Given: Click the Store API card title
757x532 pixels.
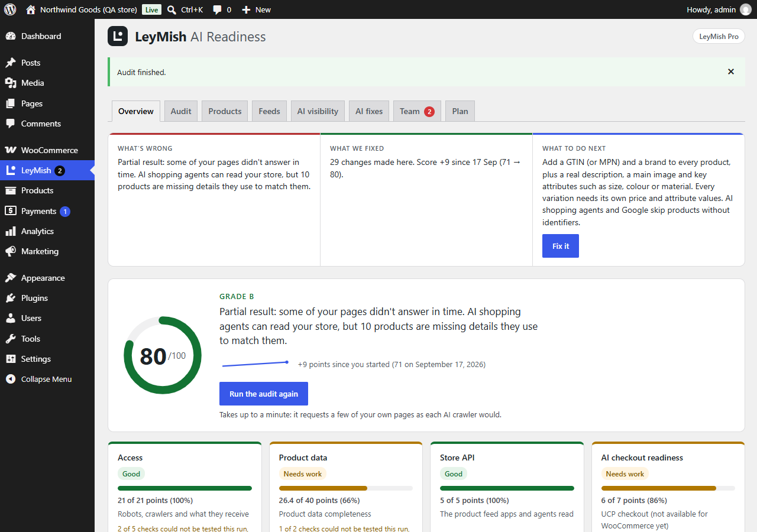Looking at the screenshot, I should pyautogui.click(x=457, y=458).
